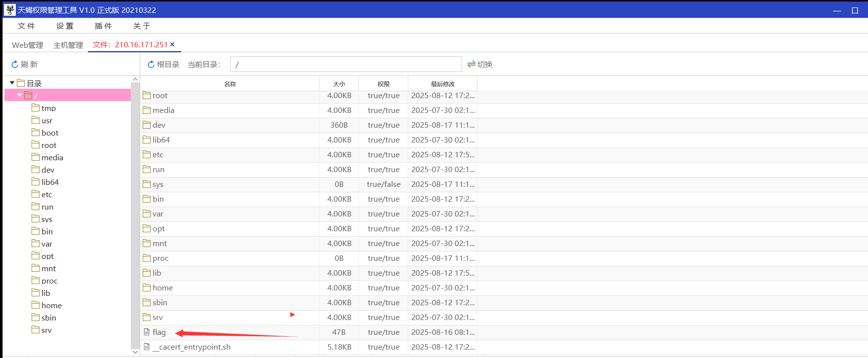Click the etc folder icon in tree
This screenshot has height=358, width=868.
pyautogui.click(x=36, y=194)
